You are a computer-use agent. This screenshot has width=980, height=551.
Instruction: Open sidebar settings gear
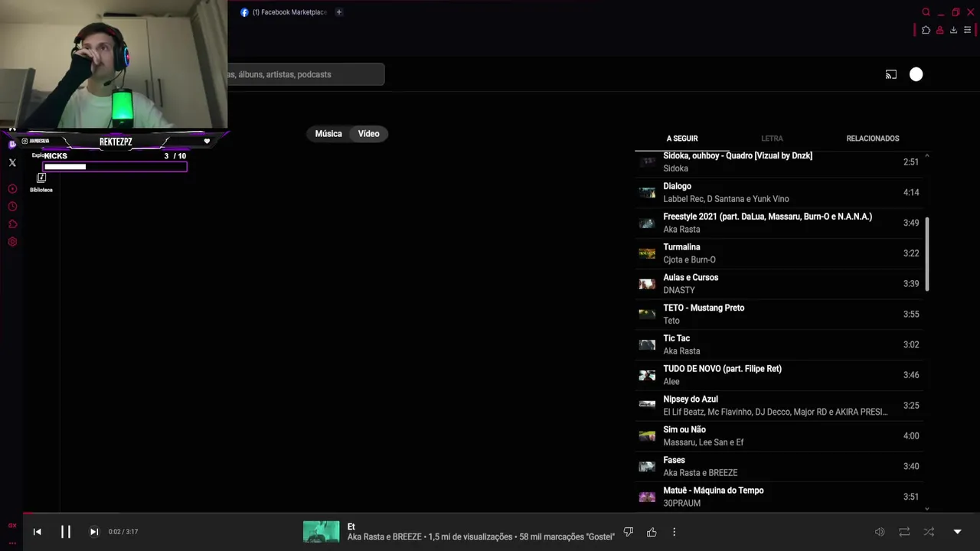pyautogui.click(x=12, y=242)
